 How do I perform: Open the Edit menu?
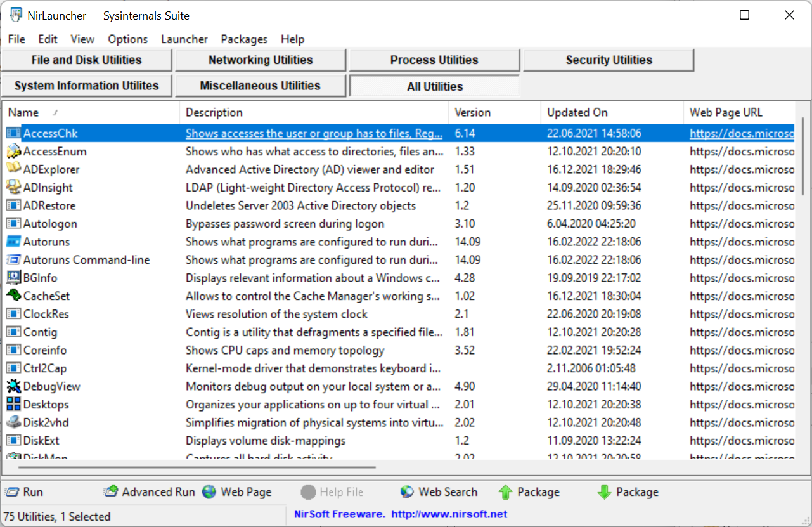[48, 39]
